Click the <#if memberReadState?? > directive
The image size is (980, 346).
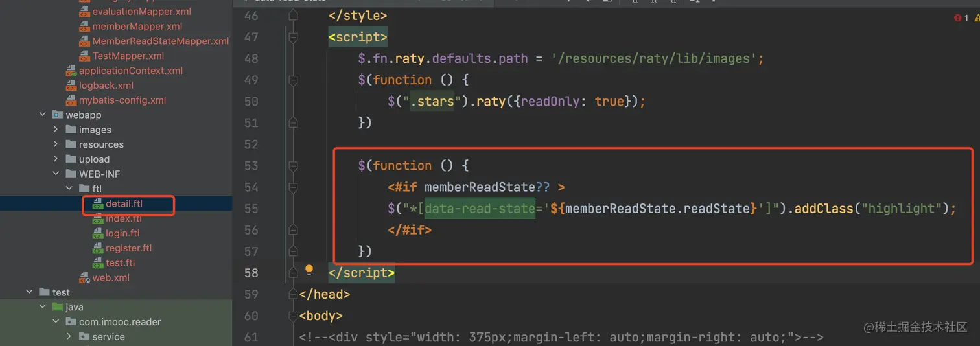[x=476, y=187]
